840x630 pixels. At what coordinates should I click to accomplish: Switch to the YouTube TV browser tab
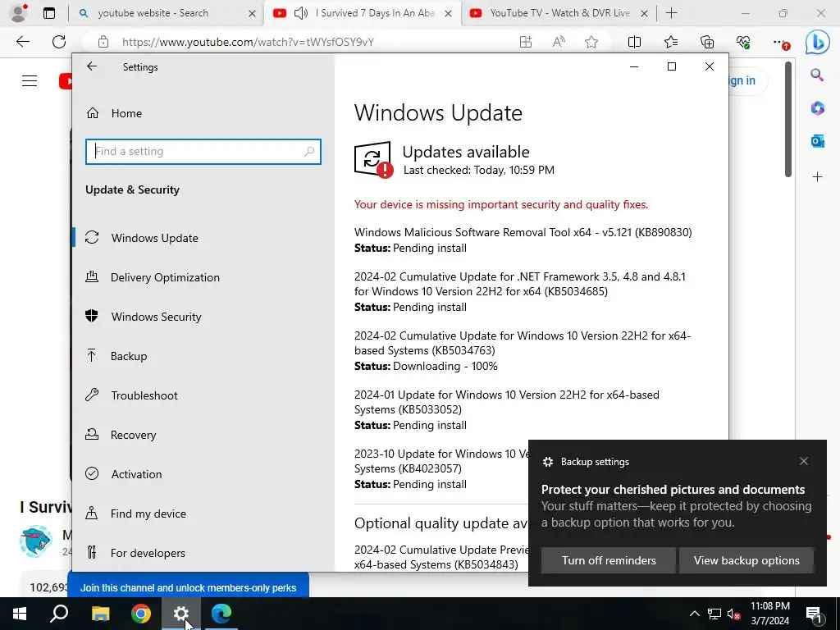pos(559,13)
